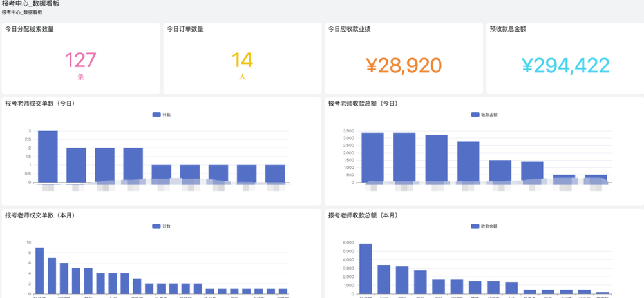Screen dimensions: 644x298
Task: Toggle the 收款金额 legend in 报考老师收款总额（今日）chart
Action: coord(484,115)
